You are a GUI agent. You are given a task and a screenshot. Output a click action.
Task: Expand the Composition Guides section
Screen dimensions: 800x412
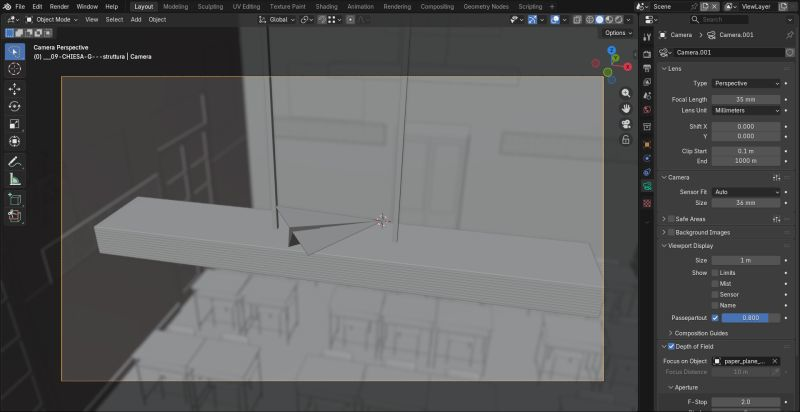click(701, 333)
